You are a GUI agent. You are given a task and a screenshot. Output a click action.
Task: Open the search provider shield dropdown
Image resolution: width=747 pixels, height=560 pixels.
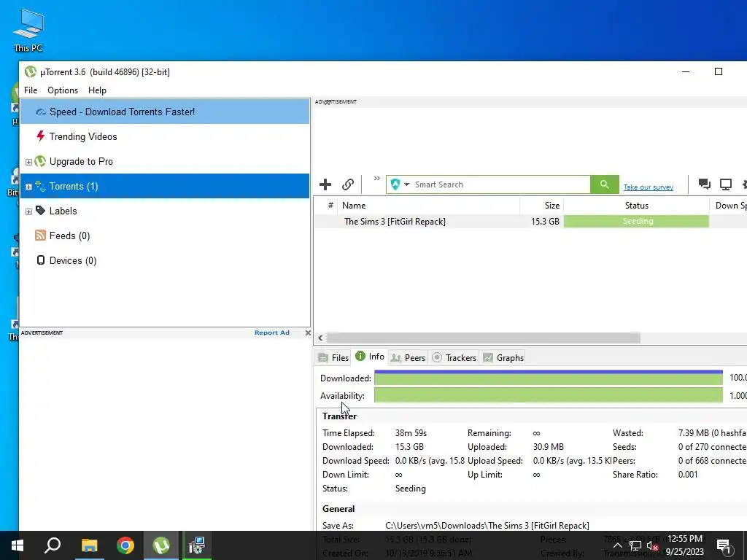click(400, 184)
